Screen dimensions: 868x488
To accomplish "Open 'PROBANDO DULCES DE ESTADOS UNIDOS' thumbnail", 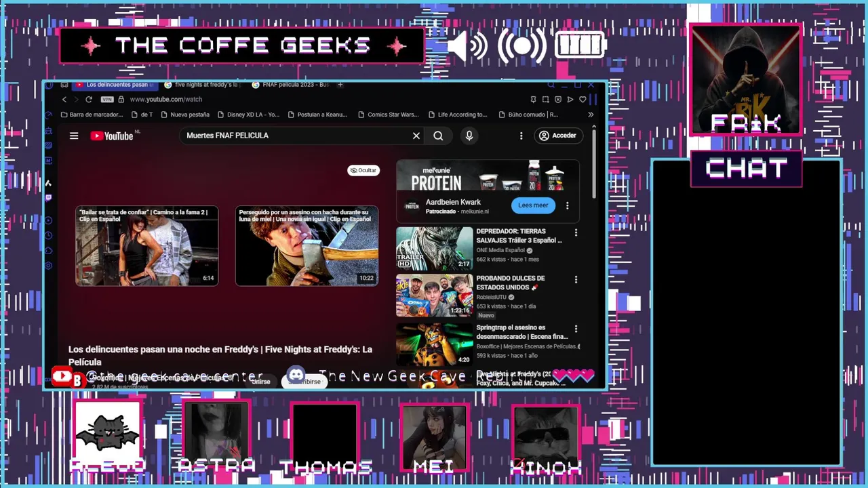I will pyautogui.click(x=434, y=296).
